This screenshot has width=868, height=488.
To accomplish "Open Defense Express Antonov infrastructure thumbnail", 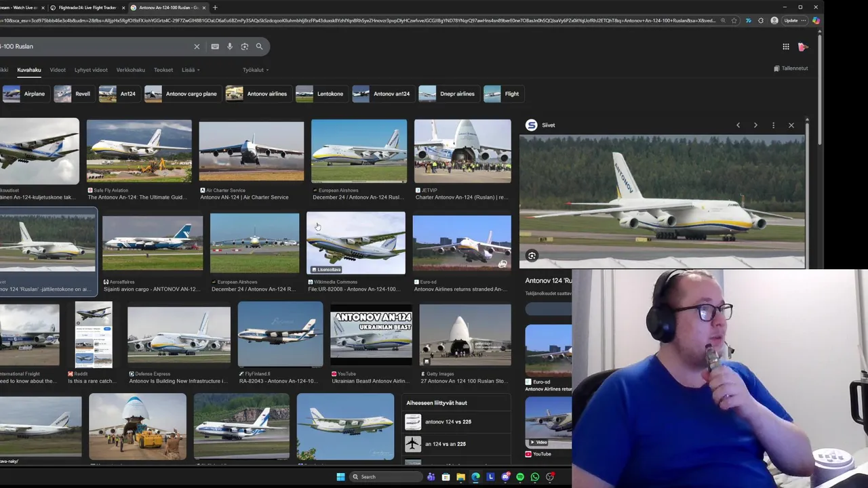I will tap(179, 335).
